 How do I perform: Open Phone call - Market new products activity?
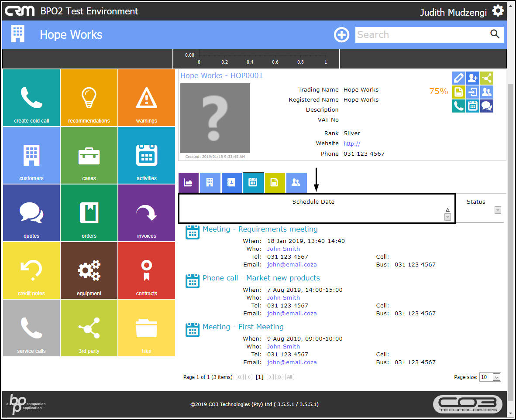[x=261, y=278]
